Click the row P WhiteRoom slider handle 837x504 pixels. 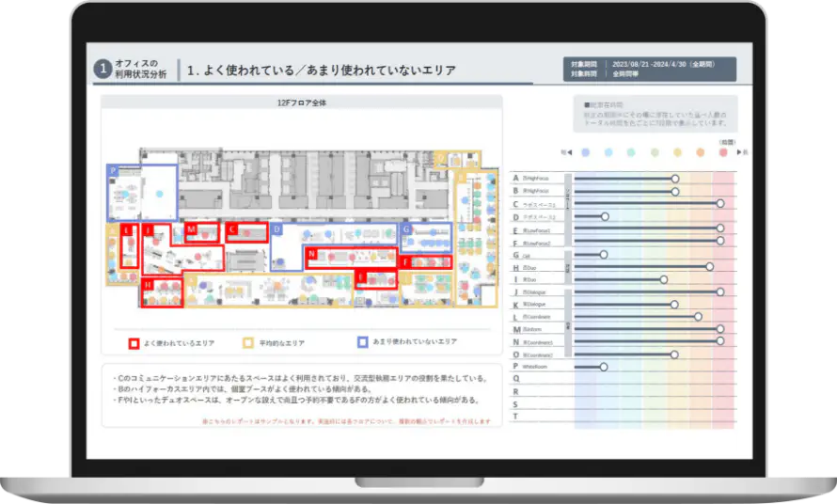[604, 367]
